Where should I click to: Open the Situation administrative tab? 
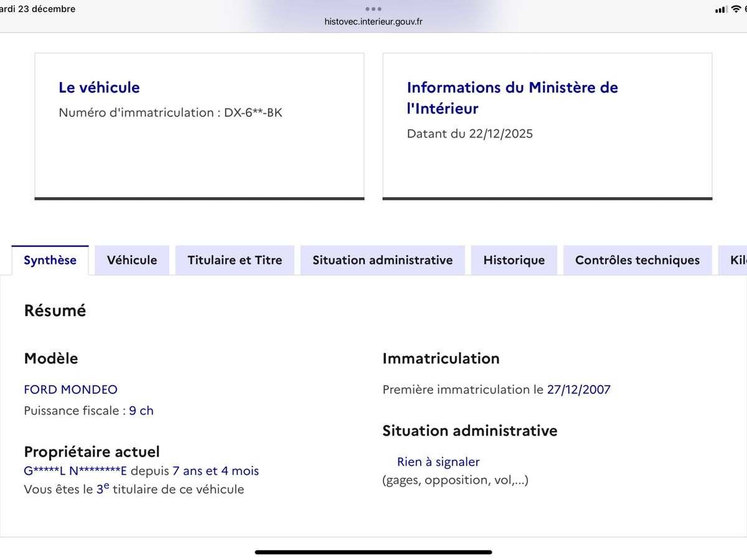[x=382, y=260]
